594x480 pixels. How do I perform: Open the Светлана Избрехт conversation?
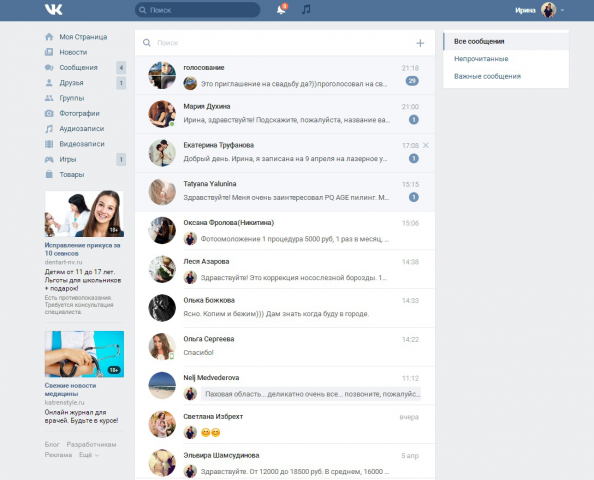click(x=285, y=424)
